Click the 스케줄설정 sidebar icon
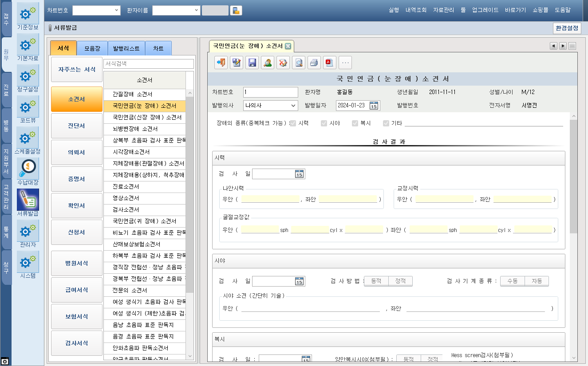The height and width of the screenshot is (366, 588). click(28, 141)
